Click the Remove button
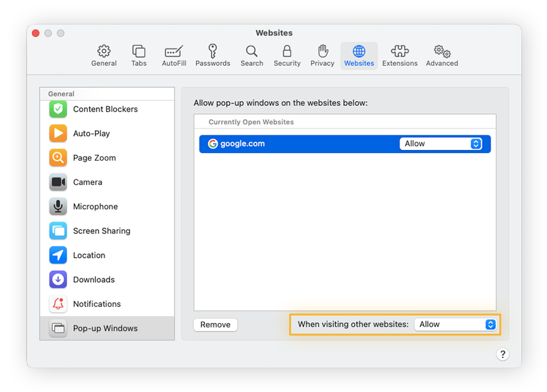Image resolution: width=547 pixels, height=392 pixels. tap(215, 324)
